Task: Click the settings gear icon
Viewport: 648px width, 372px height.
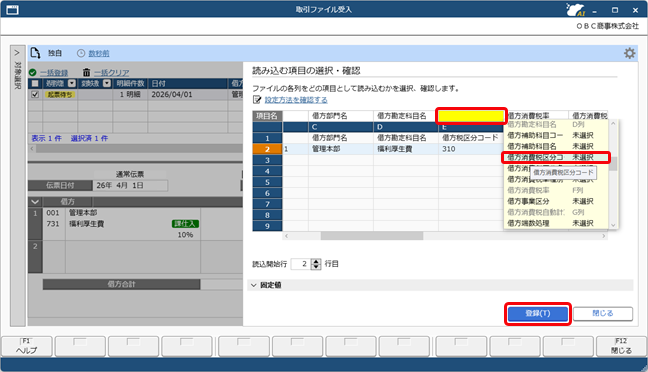Action: tap(629, 53)
